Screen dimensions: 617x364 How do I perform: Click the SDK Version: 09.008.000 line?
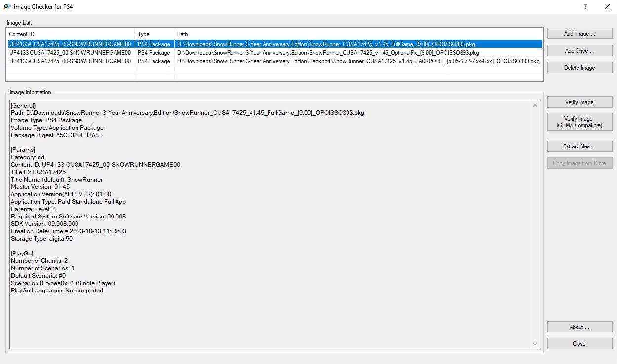(x=44, y=224)
